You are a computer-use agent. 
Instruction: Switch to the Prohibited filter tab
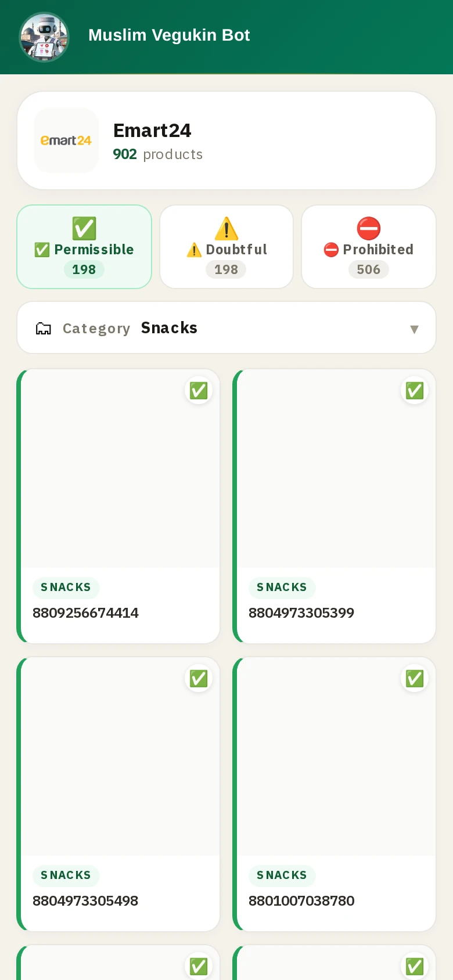[369, 247]
